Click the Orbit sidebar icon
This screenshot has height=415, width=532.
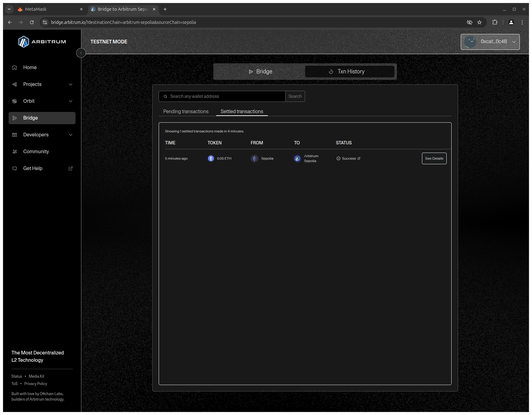pos(14,101)
